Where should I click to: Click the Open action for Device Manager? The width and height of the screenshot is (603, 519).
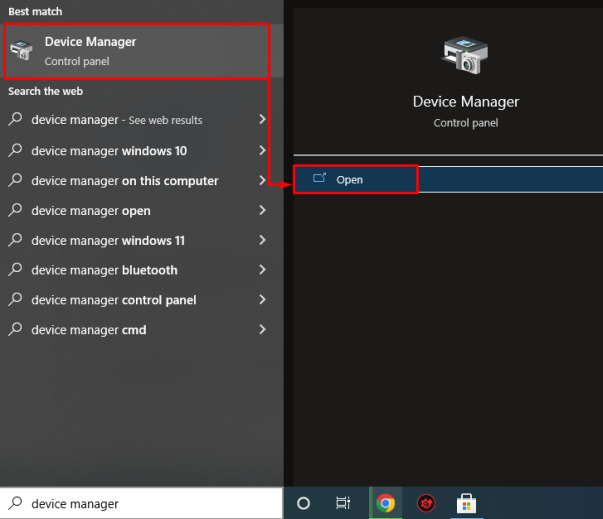click(350, 179)
